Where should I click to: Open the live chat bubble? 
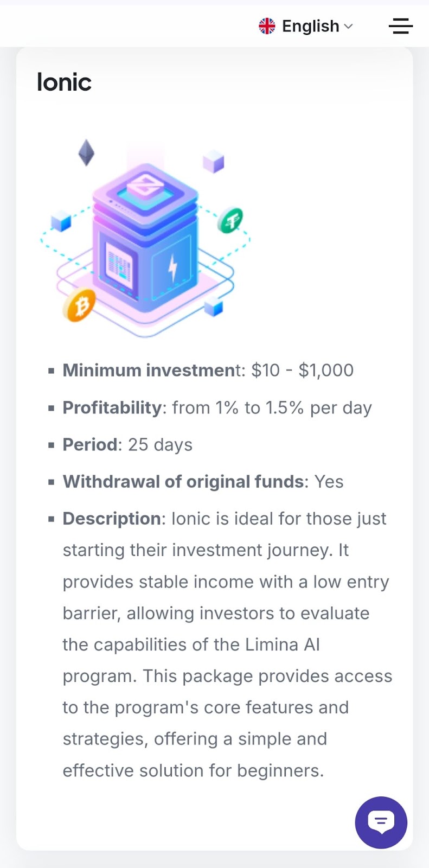coord(381,822)
